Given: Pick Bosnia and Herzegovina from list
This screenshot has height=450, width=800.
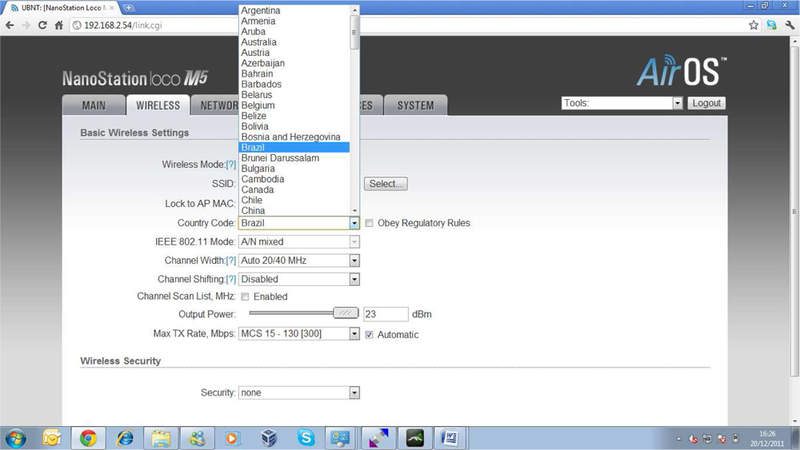Looking at the screenshot, I should pyautogui.click(x=294, y=137).
